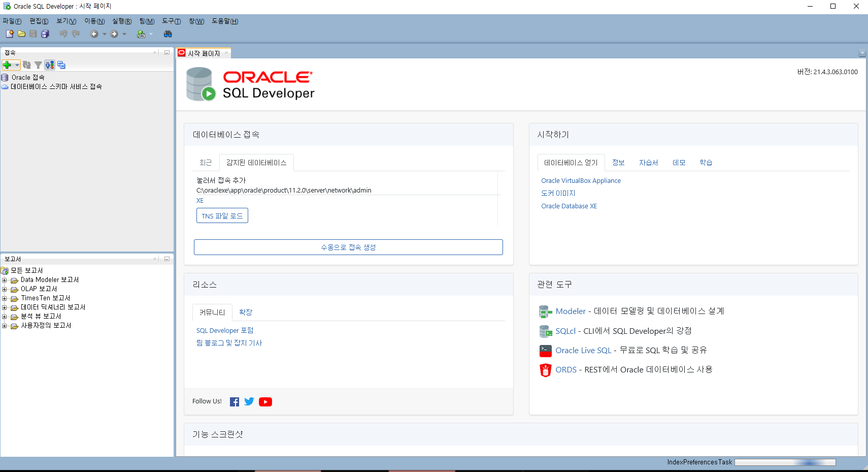Select the 모든 보고서 root node
The width and height of the screenshot is (868, 472).
click(x=27, y=271)
